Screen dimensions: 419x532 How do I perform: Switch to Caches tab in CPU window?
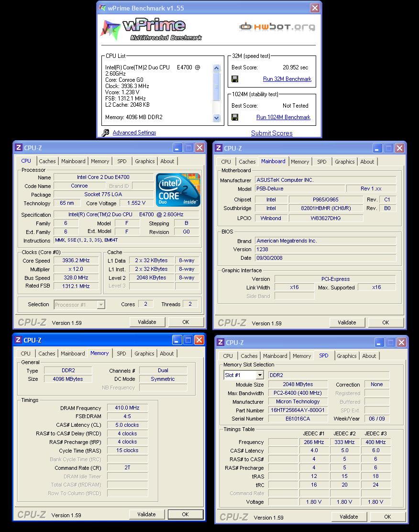pos(47,162)
